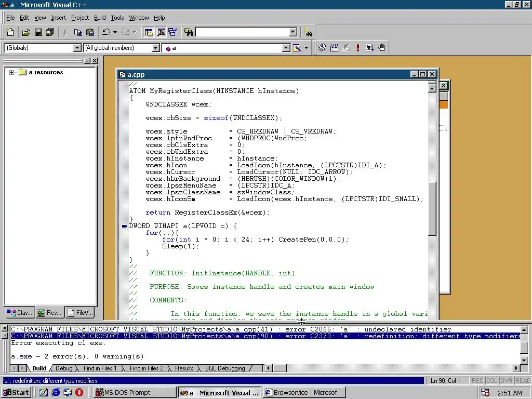Save the current file
This screenshot has width=532, height=399.
[38, 32]
